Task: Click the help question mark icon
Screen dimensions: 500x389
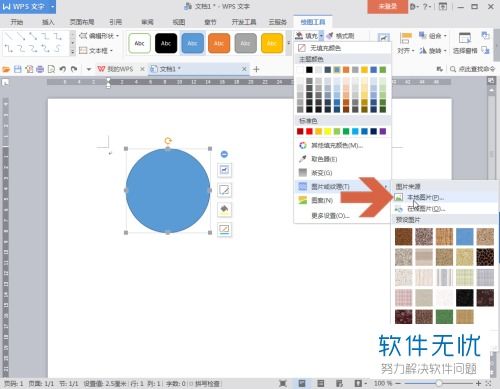Action: coord(425,6)
